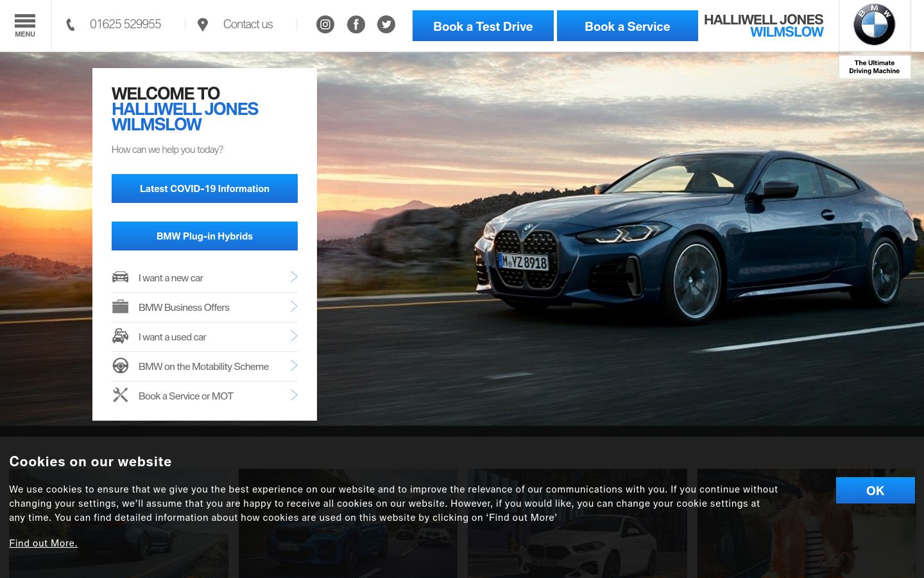Screen dimensions: 924x578
Task: Click Book a Service header button
Action: (x=628, y=26)
